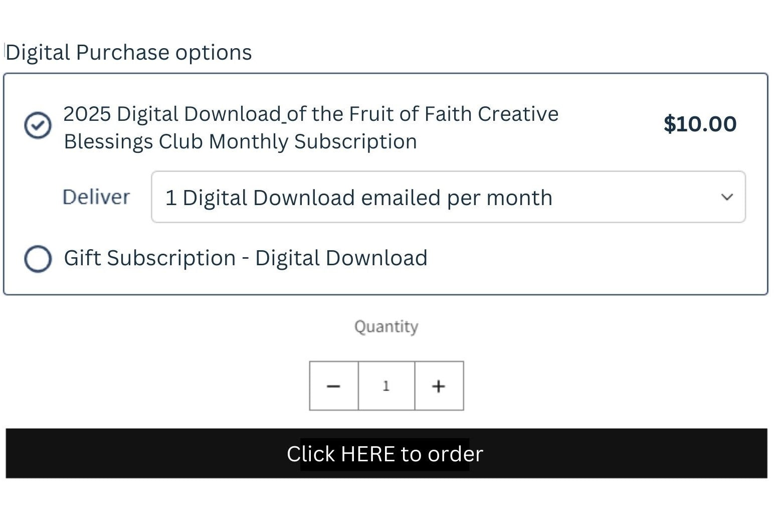The image size is (774, 532).
Task: Click the "Deliver" field label
Action: [96, 197]
